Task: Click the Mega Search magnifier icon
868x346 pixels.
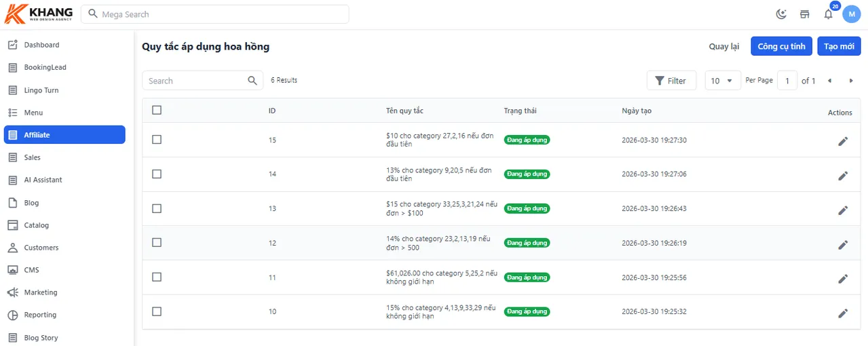Action: (93, 14)
